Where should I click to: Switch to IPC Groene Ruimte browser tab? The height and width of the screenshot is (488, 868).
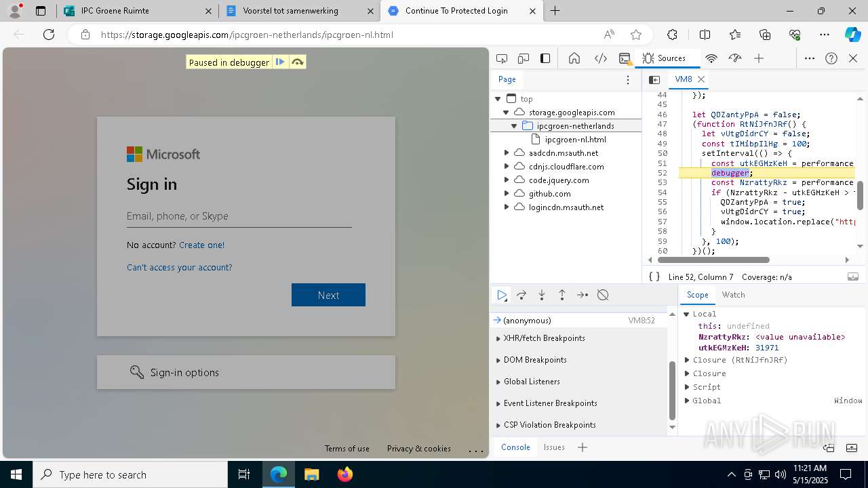click(x=136, y=11)
